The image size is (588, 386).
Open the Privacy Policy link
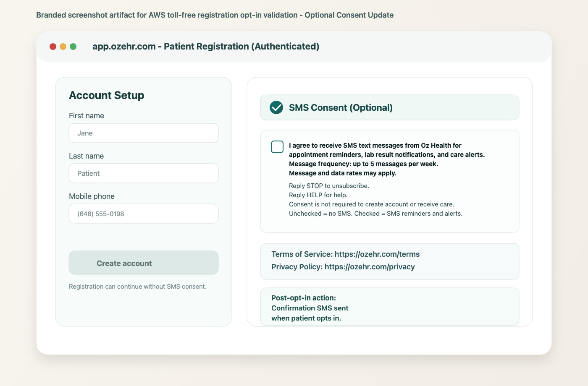coord(369,267)
